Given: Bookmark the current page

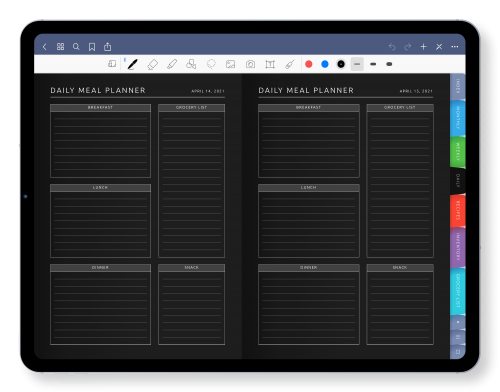Looking at the screenshot, I should 92,47.
